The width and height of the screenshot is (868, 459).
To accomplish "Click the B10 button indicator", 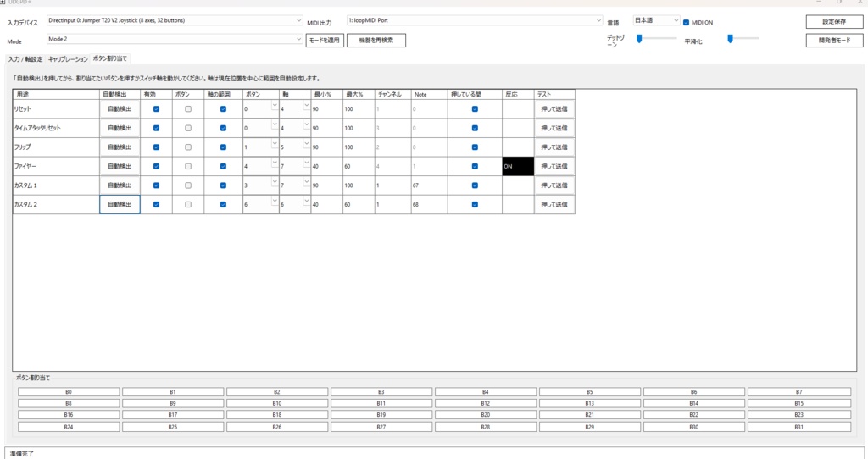I will coord(277,404).
